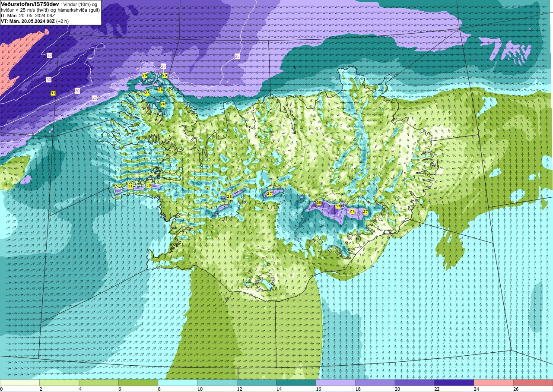Viewport: 553px width, 392px height.
Task: Click the 10–12 m/s turquoise legend swatch
Action: [x=217, y=383]
